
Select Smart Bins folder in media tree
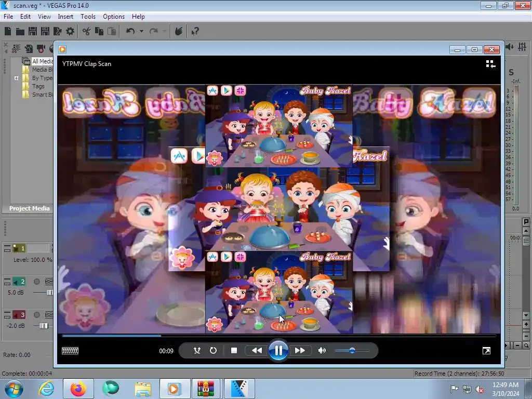(x=43, y=95)
